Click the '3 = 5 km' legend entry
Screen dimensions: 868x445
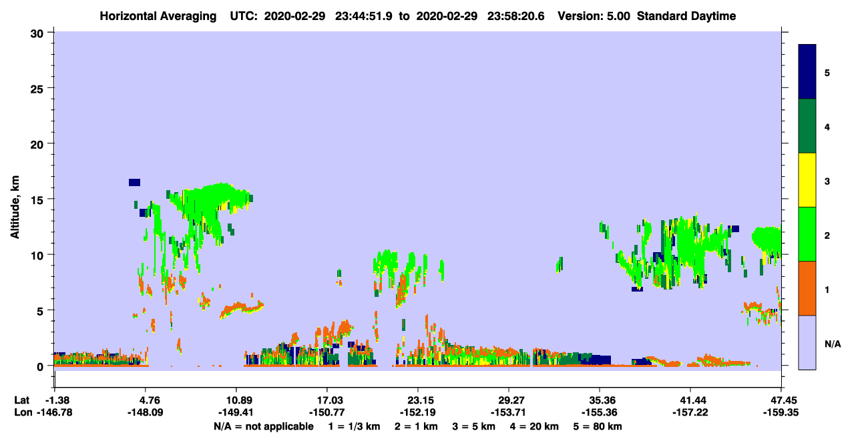click(475, 426)
